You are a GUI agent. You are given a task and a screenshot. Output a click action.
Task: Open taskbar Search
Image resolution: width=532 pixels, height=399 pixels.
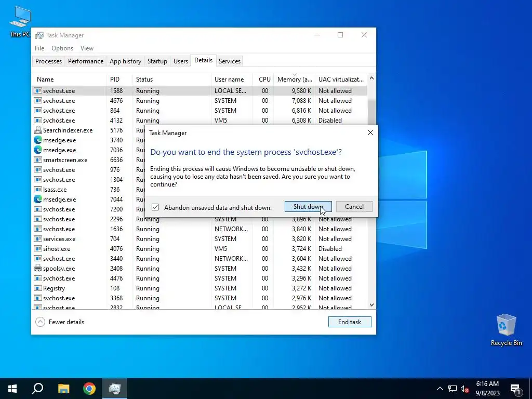(37, 389)
